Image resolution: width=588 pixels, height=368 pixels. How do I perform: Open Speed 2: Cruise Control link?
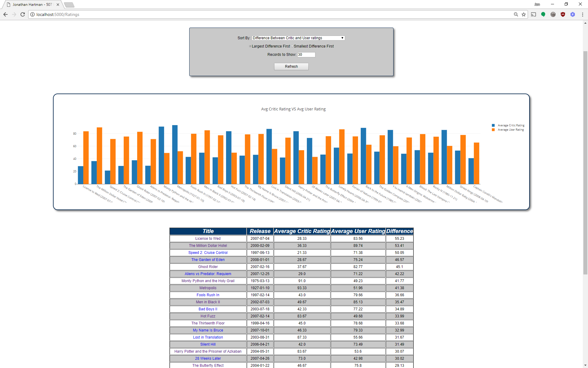click(208, 253)
